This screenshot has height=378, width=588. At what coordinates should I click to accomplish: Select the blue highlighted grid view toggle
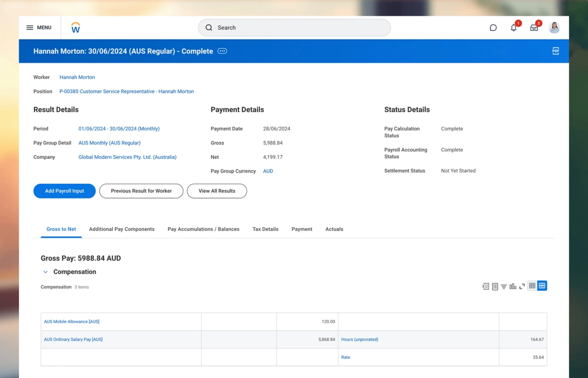coord(542,286)
